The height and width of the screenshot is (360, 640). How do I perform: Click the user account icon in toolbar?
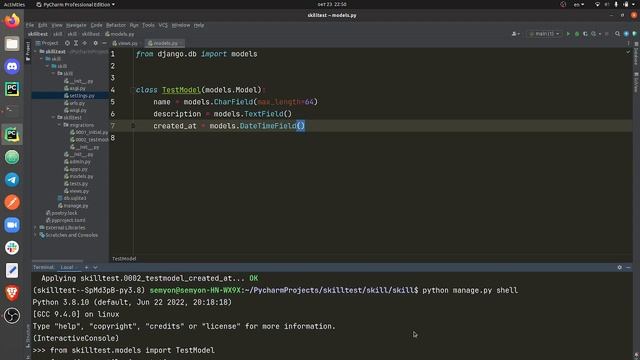click(516, 34)
